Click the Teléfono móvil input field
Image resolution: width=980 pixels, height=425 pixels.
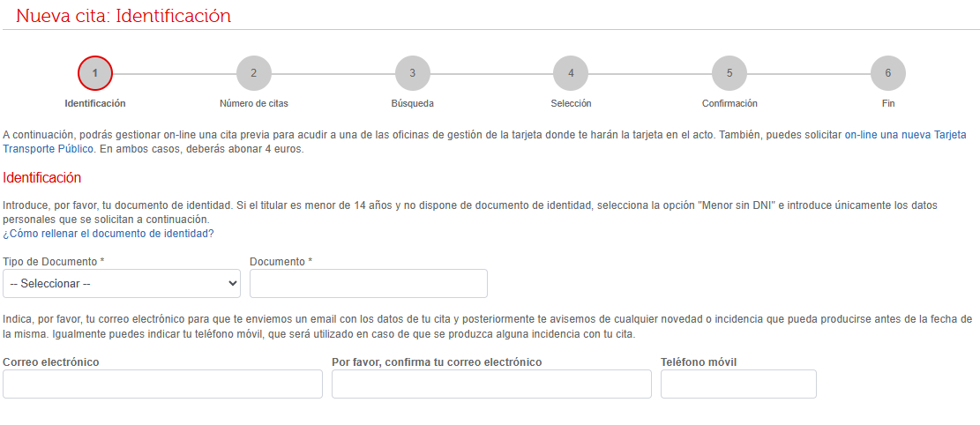coord(738,384)
